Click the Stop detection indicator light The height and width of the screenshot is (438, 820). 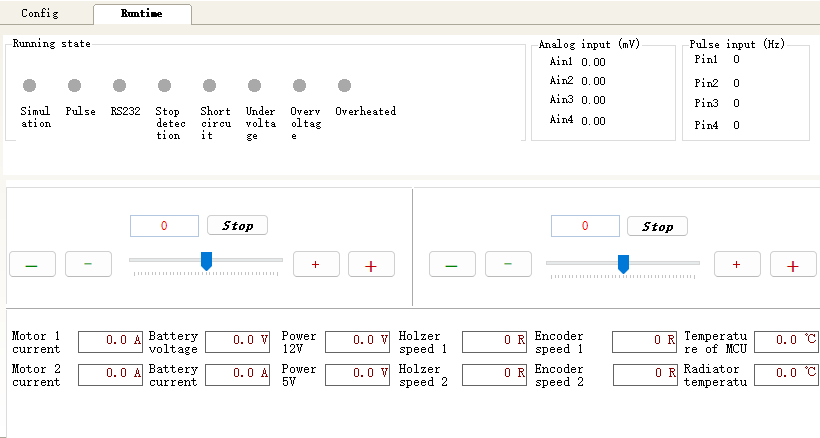click(x=165, y=86)
